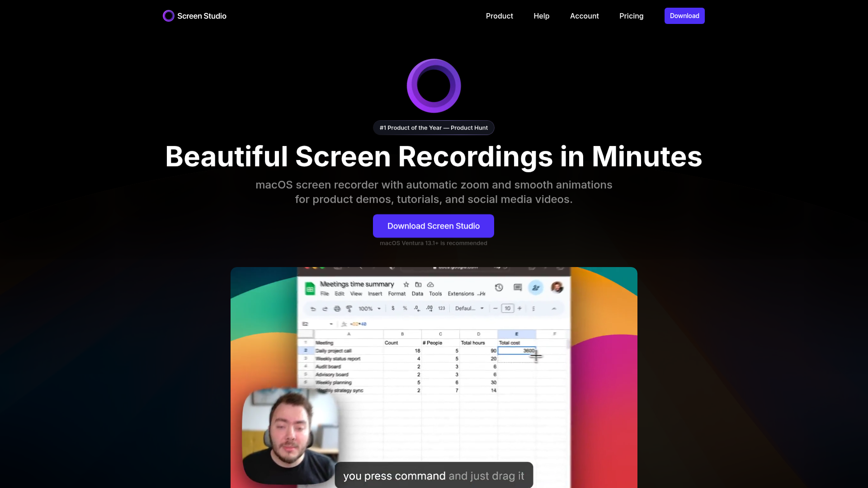The width and height of the screenshot is (868, 488).
Task: Open the #1 Product of the Year badge
Action: (434, 128)
